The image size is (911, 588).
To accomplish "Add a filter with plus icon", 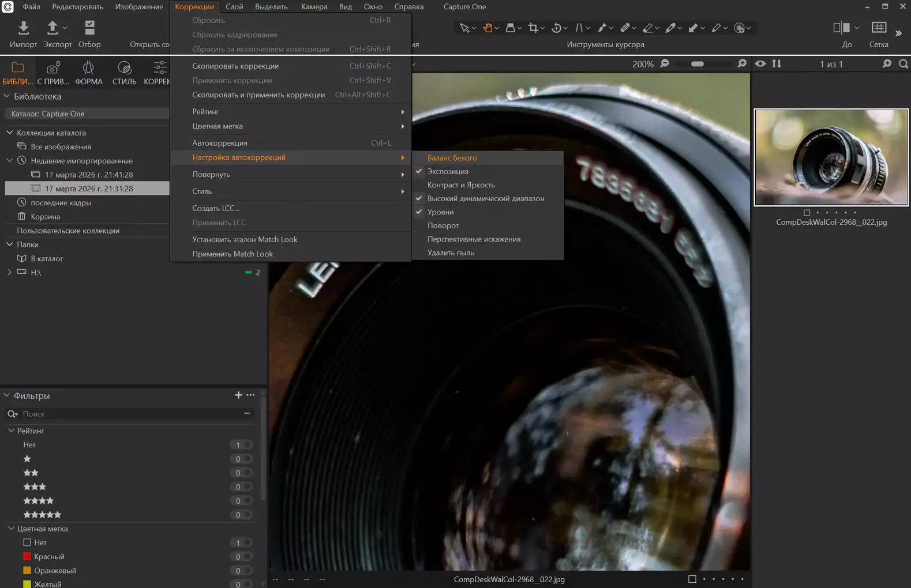I will 238,395.
